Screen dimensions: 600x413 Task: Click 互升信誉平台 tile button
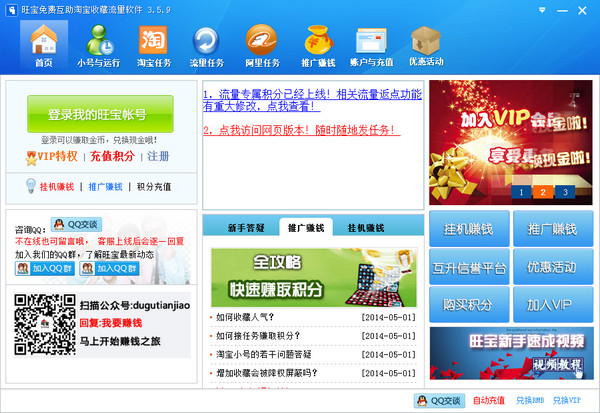pyautogui.click(x=469, y=267)
